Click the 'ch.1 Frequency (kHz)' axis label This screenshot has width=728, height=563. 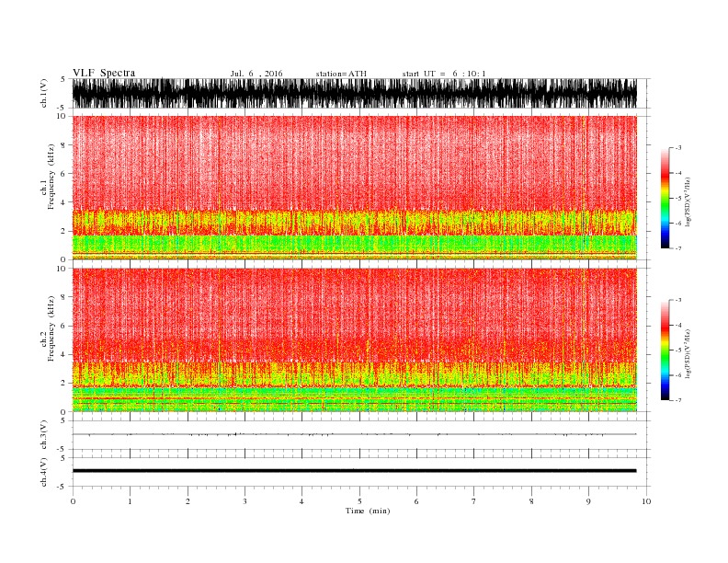pyautogui.click(x=48, y=177)
